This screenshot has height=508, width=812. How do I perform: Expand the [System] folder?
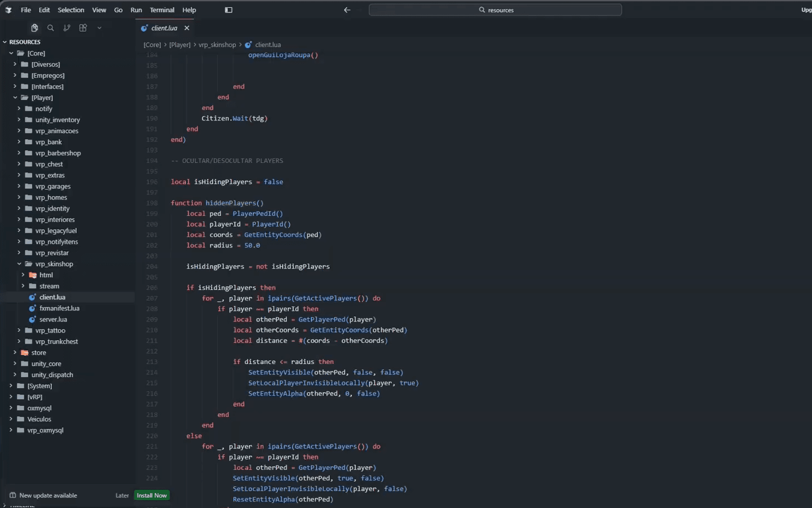point(67,385)
